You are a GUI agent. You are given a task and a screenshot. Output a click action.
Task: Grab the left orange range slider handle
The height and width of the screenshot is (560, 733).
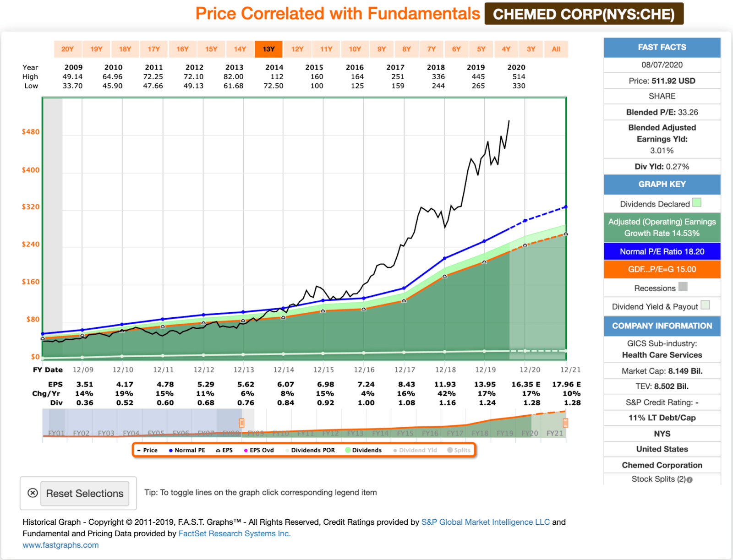point(241,423)
